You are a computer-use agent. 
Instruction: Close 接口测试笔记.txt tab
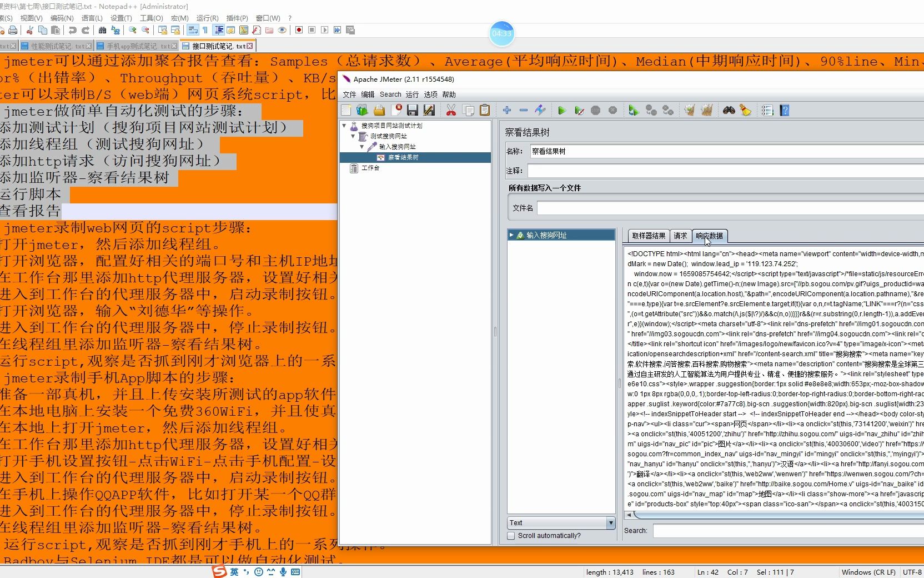click(x=250, y=46)
